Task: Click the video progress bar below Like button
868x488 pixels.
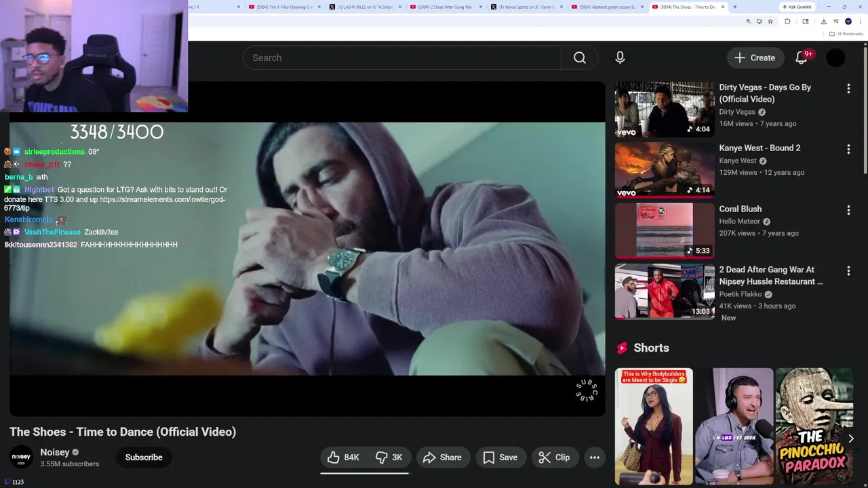Action: click(x=365, y=473)
